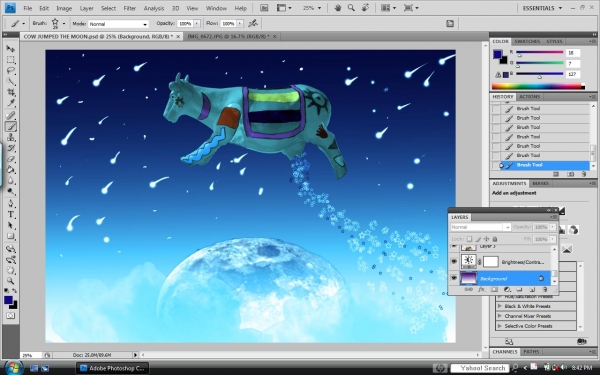Select the Path Selection tool
This screenshot has height=375, width=600.
coord(11,225)
